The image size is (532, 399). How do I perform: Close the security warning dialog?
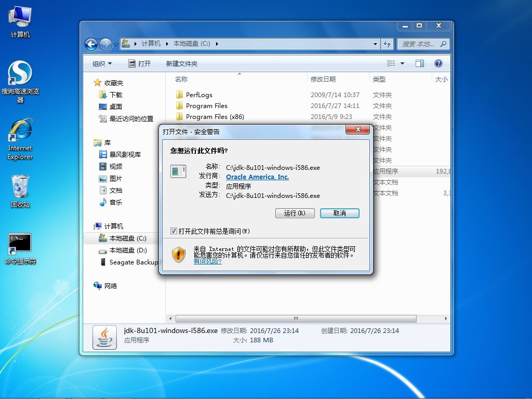[x=357, y=129]
